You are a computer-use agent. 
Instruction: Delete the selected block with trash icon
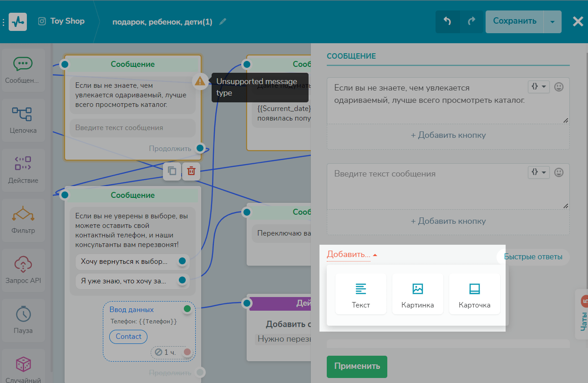point(192,171)
